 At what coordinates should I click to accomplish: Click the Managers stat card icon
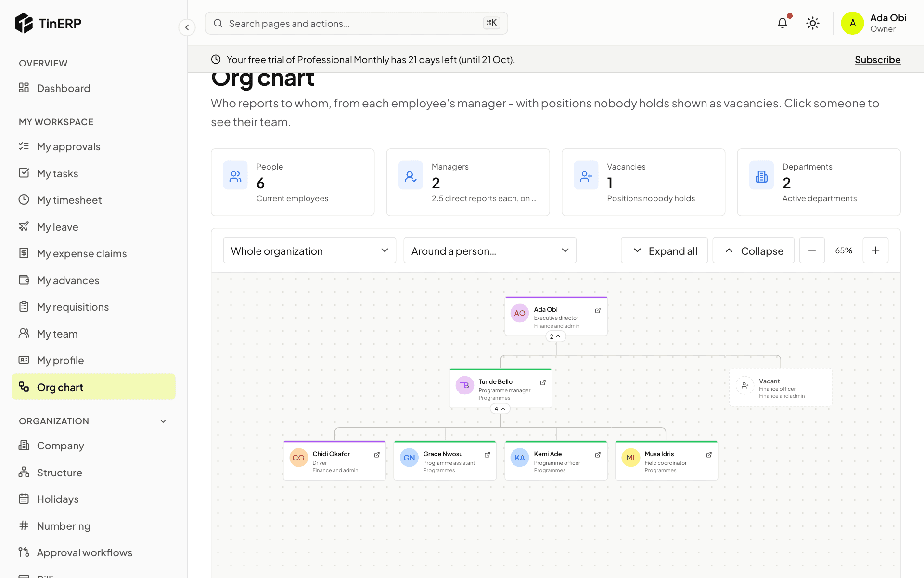(411, 175)
